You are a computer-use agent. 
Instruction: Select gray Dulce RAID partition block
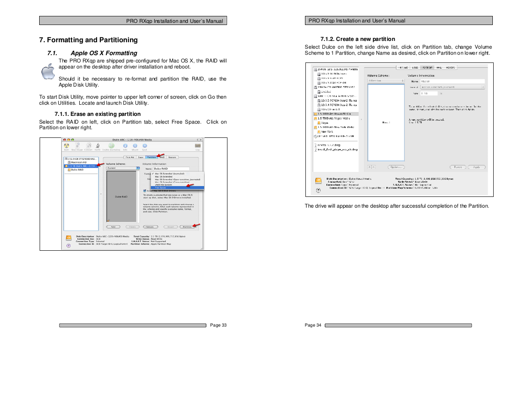point(121,196)
